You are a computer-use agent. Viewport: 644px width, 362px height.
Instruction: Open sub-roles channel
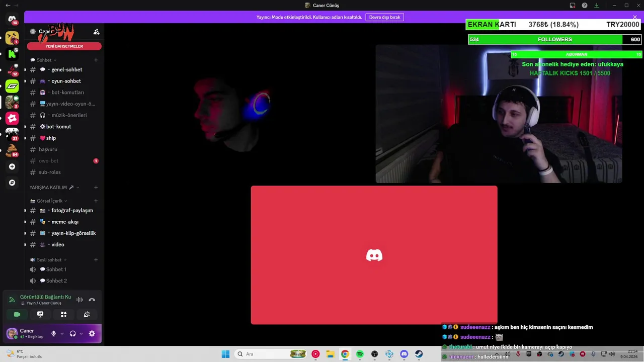coord(64,172)
